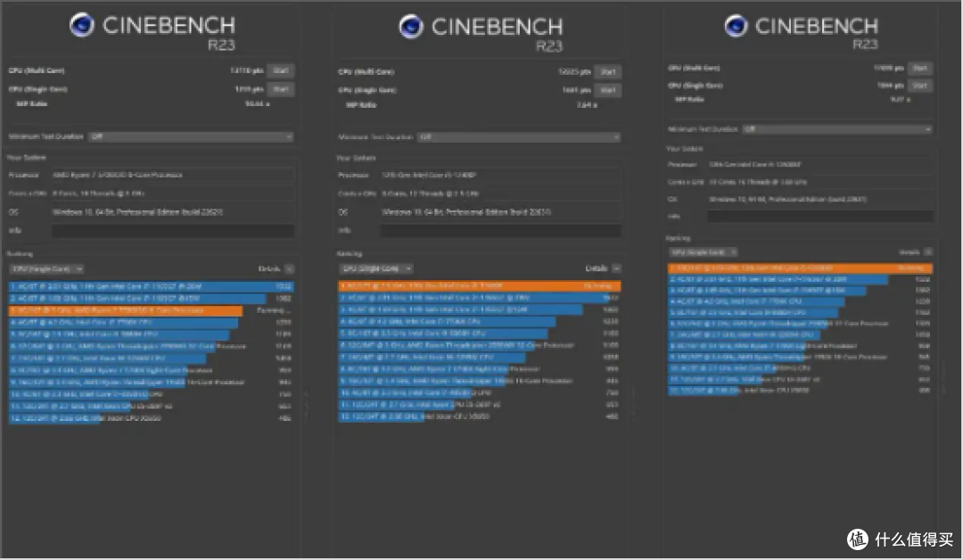The width and height of the screenshot is (963, 560).
Task: Open the CPU (Single Core) ranking dropdown, middle window
Action: point(376,269)
